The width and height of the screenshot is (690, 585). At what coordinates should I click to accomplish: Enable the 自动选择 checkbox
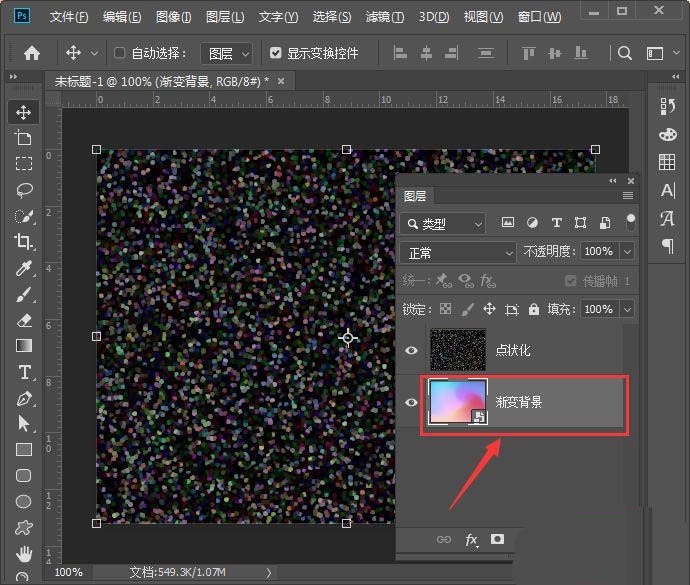point(120,53)
